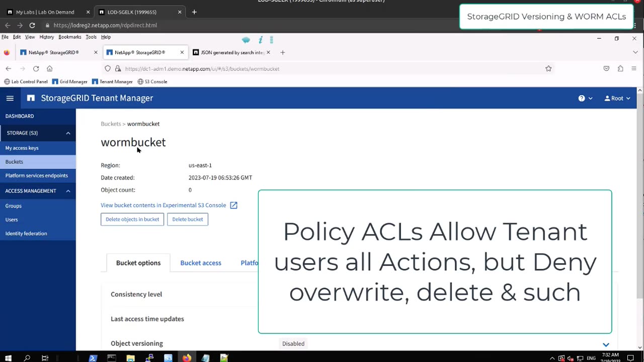Click the NetApp logo in the header

(31, 98)
